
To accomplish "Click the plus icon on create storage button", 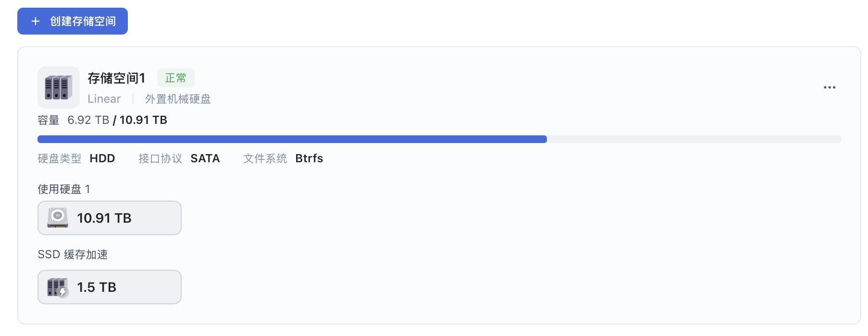I will coord(36,21).
